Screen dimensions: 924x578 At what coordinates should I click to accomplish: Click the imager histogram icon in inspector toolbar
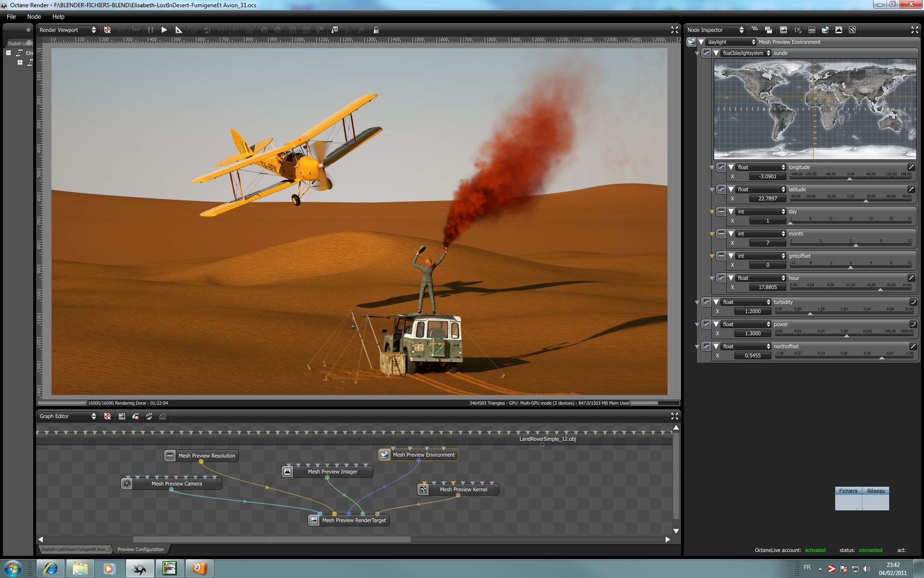click(839, 30)
